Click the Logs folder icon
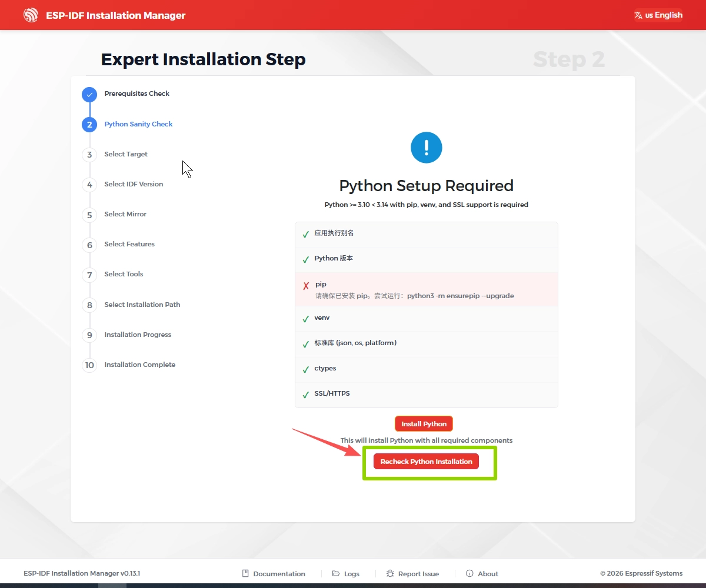This screenshot has height=588, width=706. tap(336, 573)
